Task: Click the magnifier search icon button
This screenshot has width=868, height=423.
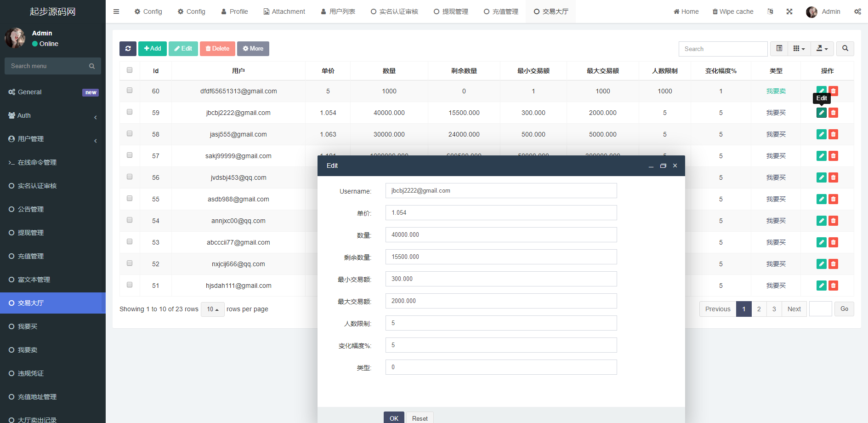Action: [845, 49]
